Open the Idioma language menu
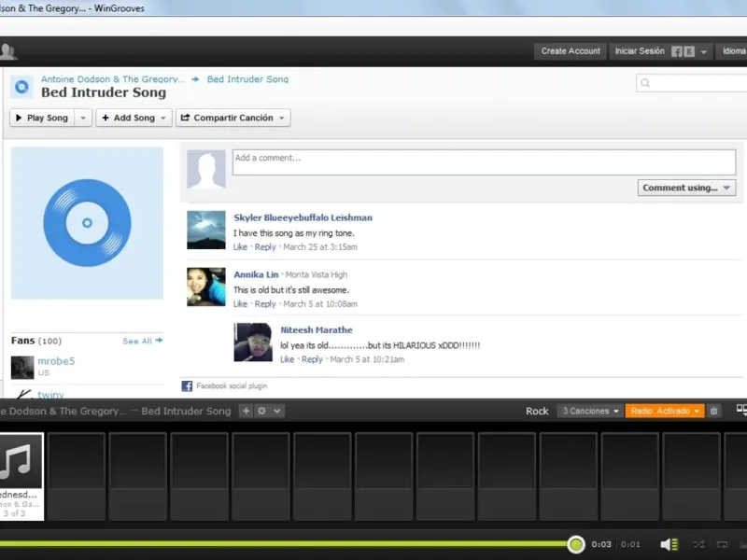The height and width of the screenshot is (560, 747). point(733,51)
